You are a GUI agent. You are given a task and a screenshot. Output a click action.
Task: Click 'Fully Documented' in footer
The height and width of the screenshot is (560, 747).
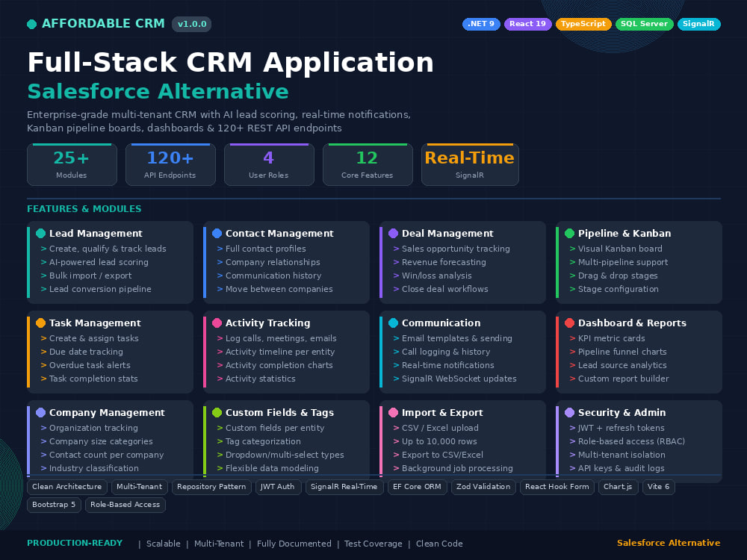click(x=294, y=544)
